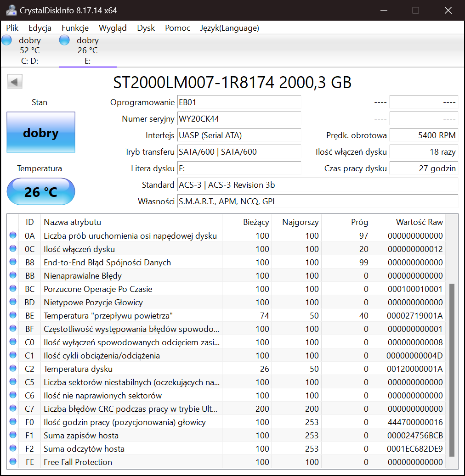Viewport: 465px width, 476px height.
Task: Select row Temperatura dysku
Action: pyautogui.click(x=226, y=369)
